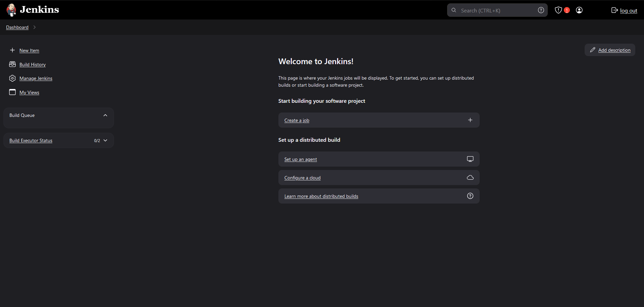Go to Dashboard breadcrumb
This screenshot has height=307, width=644.
tap(17, 27)
